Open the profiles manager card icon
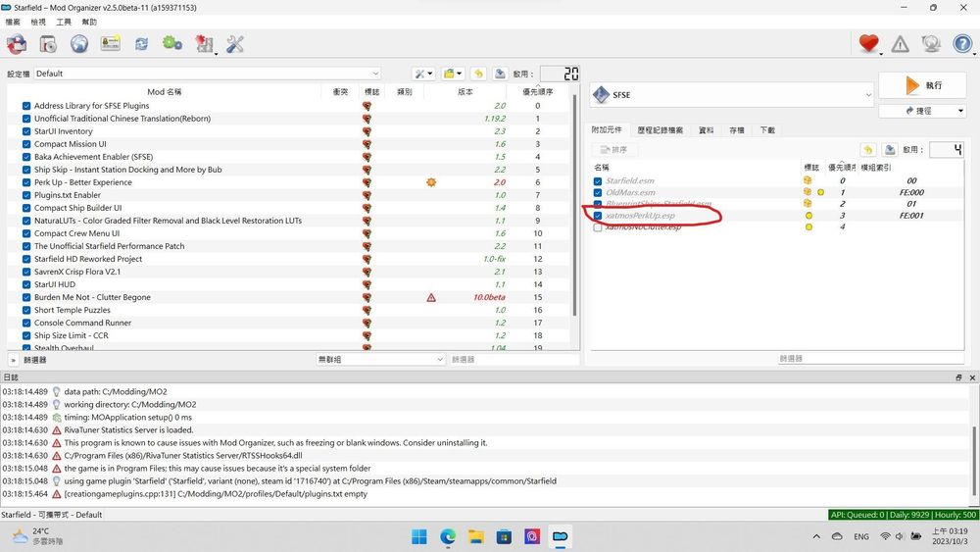980x552 pixels. tap(111, 43)
